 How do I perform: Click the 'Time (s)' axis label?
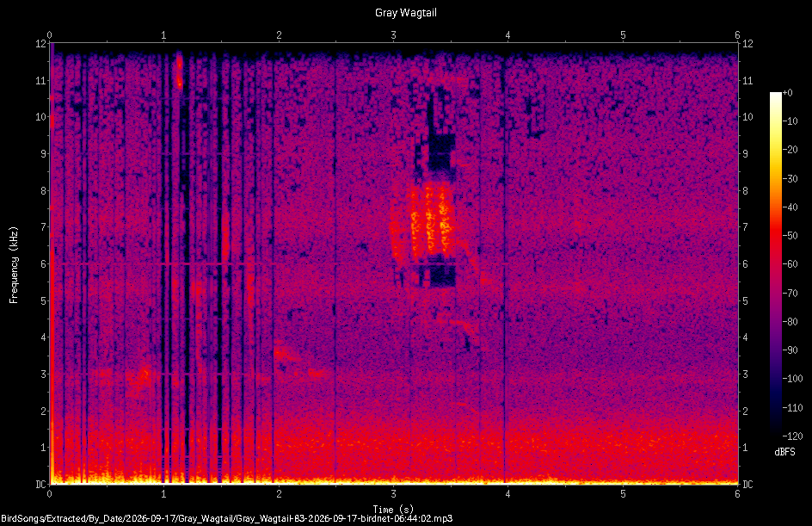393,510
